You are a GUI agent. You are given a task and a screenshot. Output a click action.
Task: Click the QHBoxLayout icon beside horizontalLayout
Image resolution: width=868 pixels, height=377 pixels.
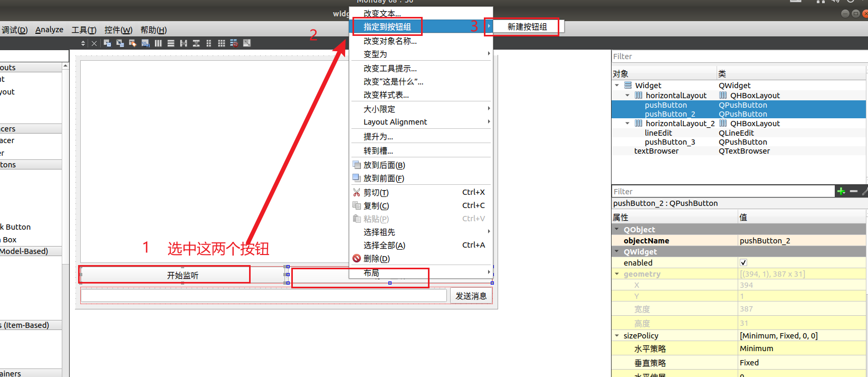pyautogui.click(x=723, y=95)
